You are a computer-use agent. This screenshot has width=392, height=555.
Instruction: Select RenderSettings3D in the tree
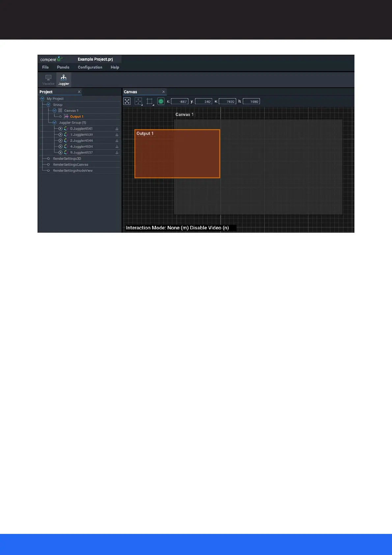click(x=67, y=159)
